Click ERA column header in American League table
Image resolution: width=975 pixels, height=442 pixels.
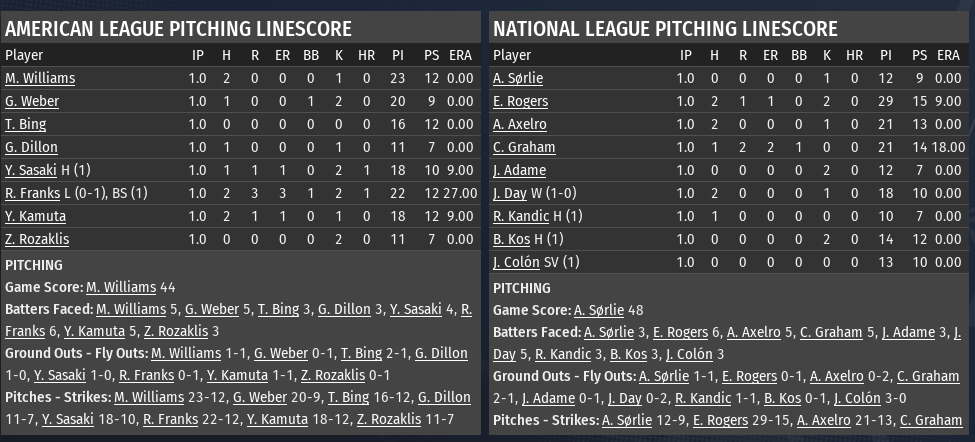click(460, 55)
